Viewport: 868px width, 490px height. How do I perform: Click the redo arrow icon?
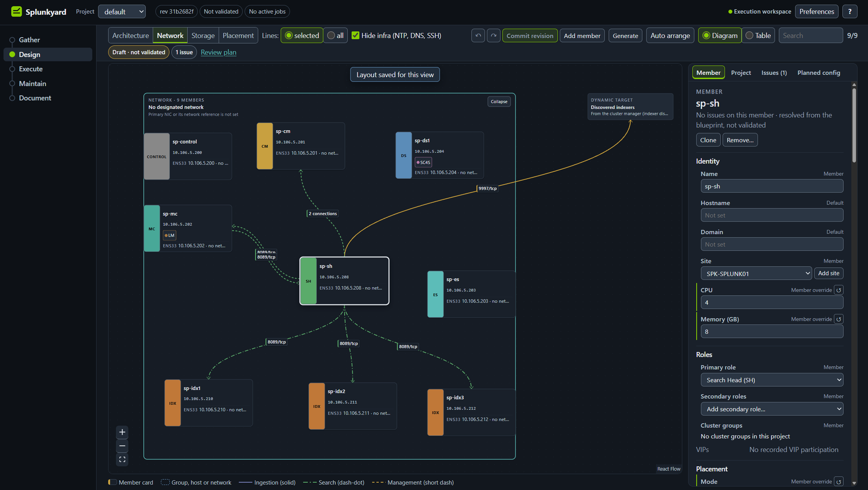coord(493,36)
